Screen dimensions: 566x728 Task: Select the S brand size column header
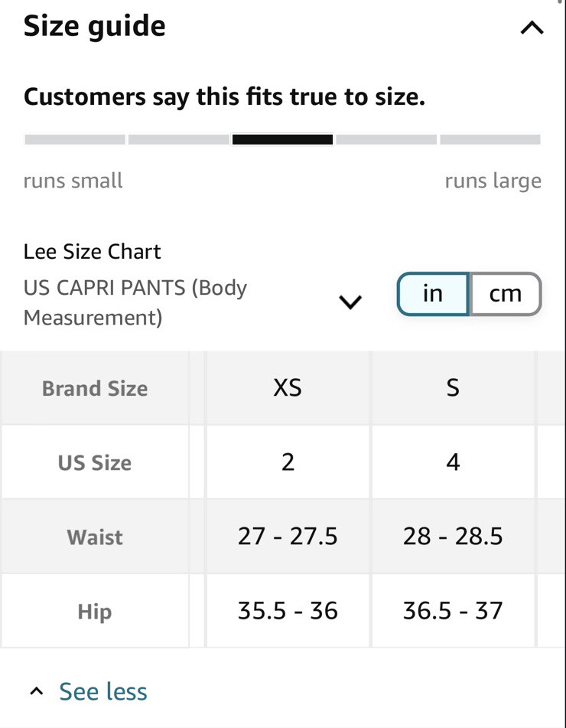point(453,387)
